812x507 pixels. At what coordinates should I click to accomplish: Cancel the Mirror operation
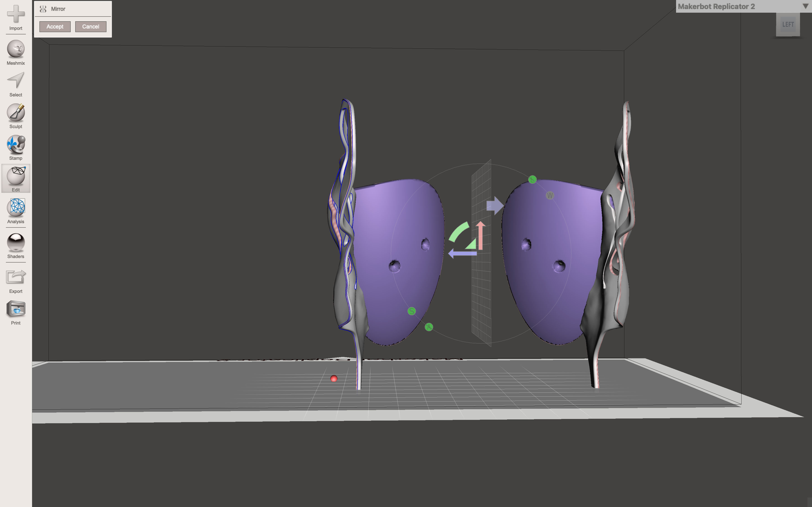(x=91, y=26)
